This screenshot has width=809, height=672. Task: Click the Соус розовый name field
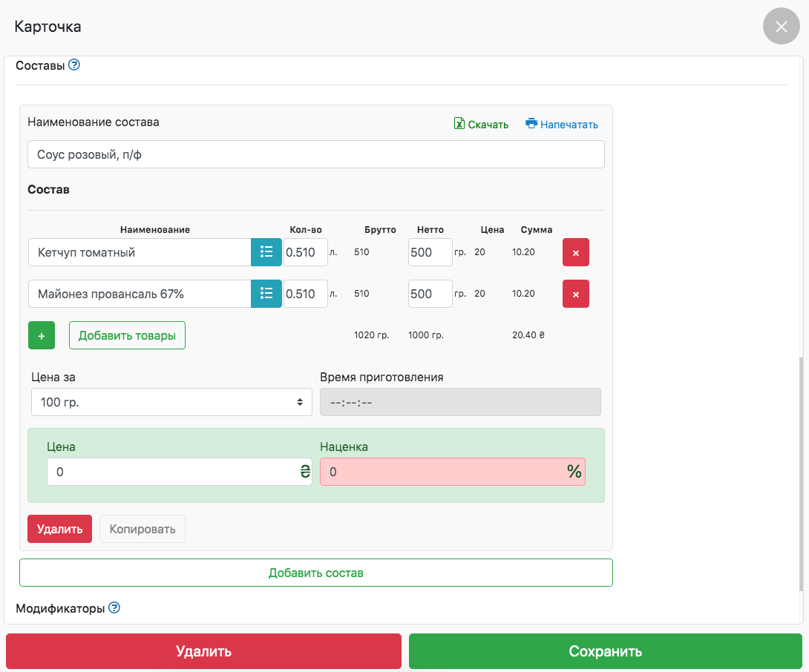point(315,154)
